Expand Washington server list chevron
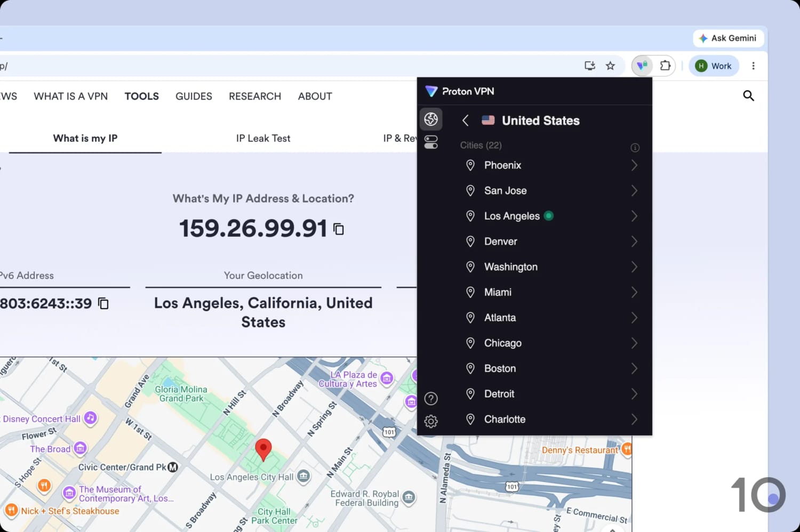 pyautogui.click(x=634, y=267)
